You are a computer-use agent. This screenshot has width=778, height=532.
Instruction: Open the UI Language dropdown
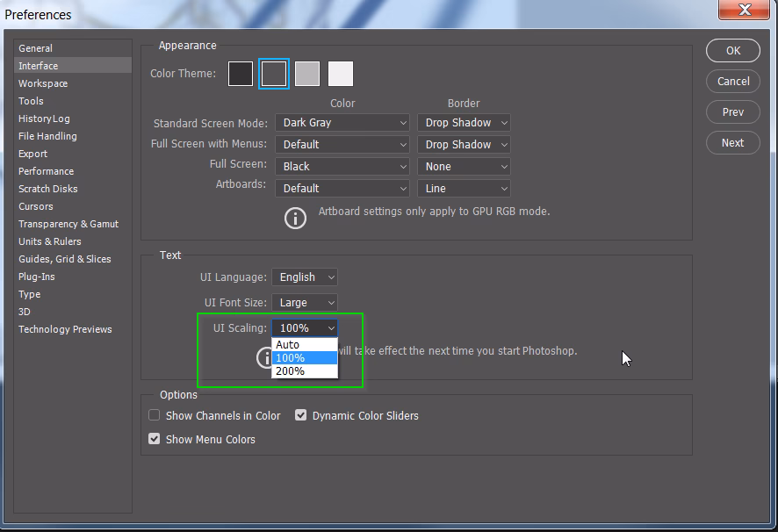304,277
